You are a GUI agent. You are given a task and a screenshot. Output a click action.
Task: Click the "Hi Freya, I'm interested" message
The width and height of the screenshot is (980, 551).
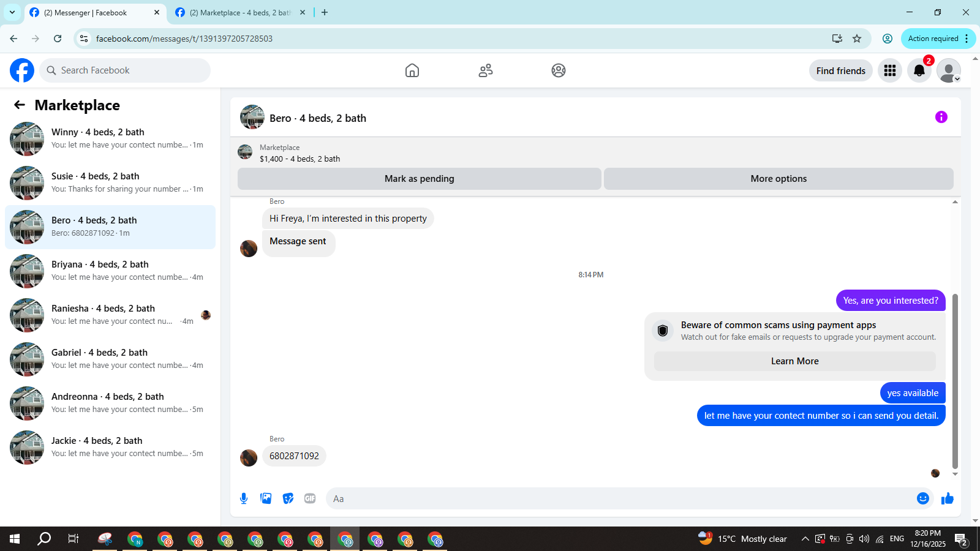pos(348,219)
